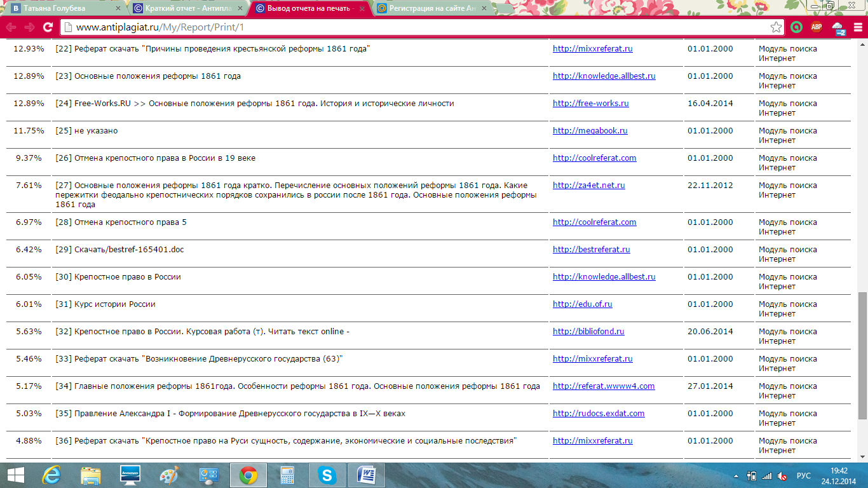This screenshot has height=488, width=868.
Task: Open knowledge.allbest.ru link in row [23]
Action: [x=604, y=76]
